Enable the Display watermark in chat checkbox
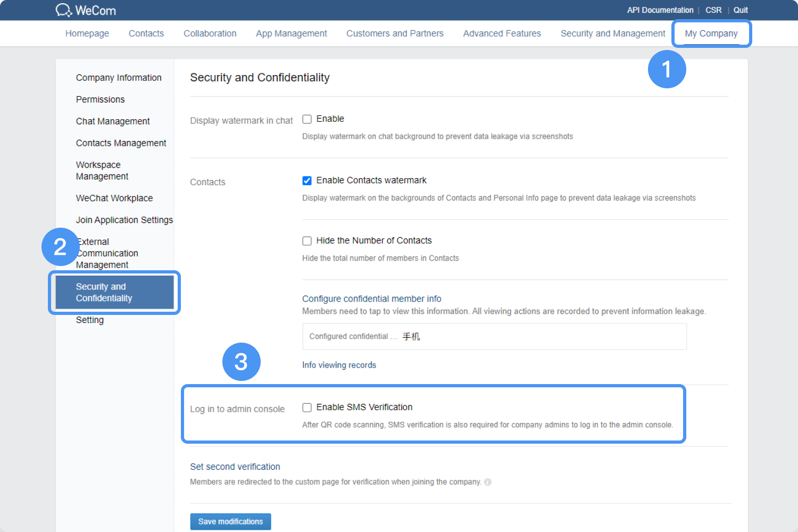Screen dimensions: 798x532 point(307,119)
